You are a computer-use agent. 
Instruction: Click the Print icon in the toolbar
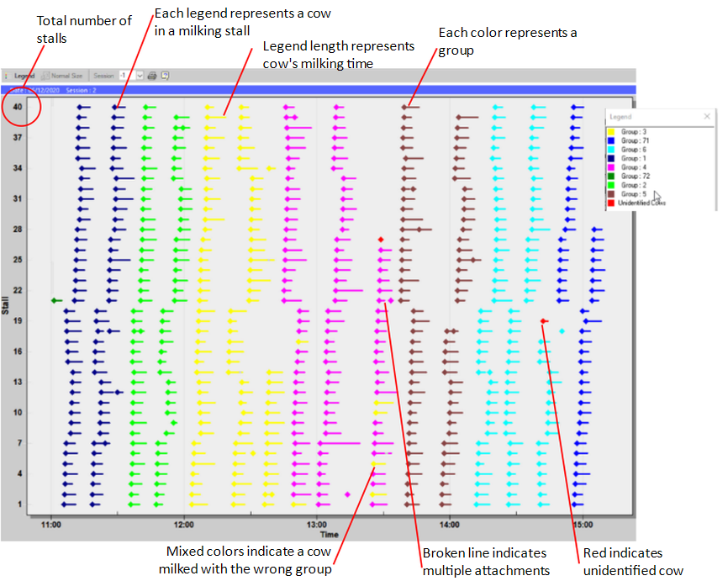pyautogui.click(x=152, y=76)
